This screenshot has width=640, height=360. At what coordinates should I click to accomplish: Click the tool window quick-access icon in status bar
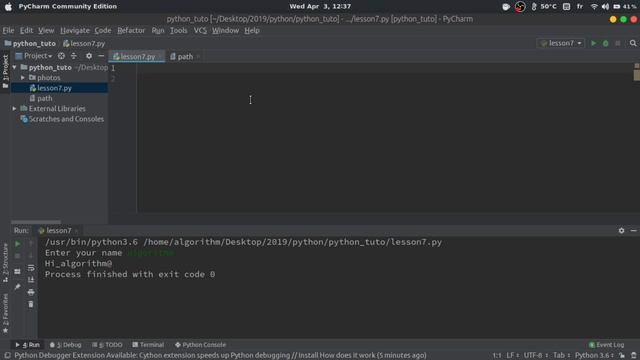tap(7, 356)
